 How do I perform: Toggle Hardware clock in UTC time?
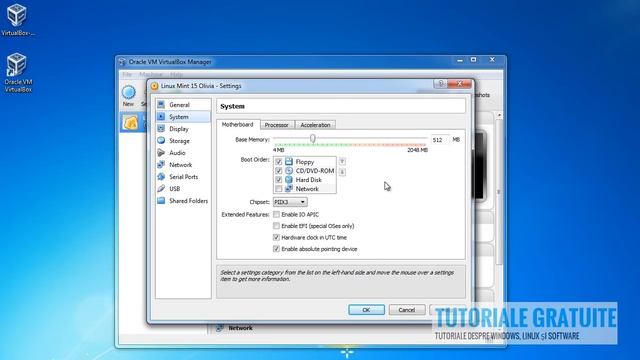click(276, 237)
